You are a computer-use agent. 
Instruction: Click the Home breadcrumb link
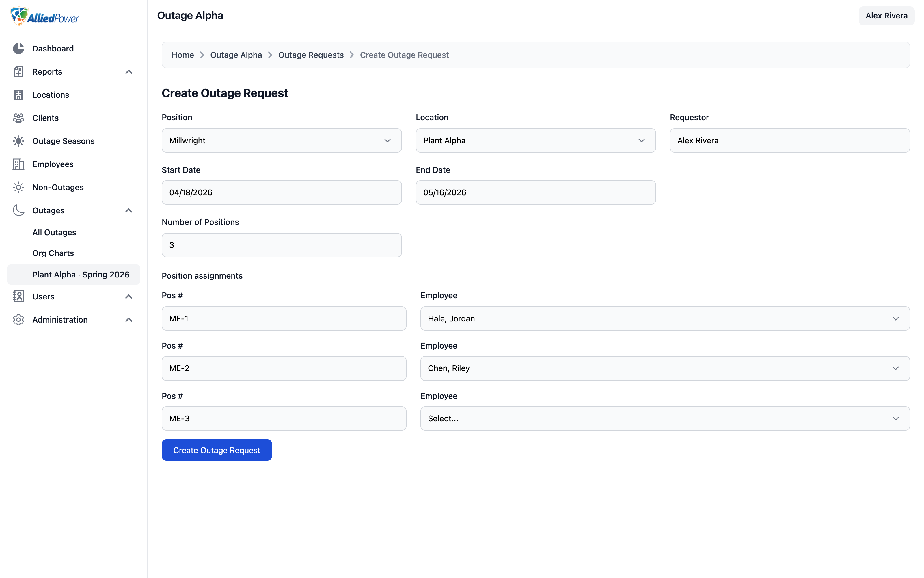click(x=182, y=55)
